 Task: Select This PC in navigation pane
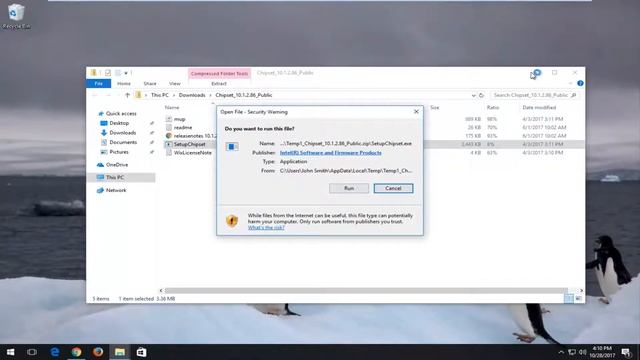115,178
